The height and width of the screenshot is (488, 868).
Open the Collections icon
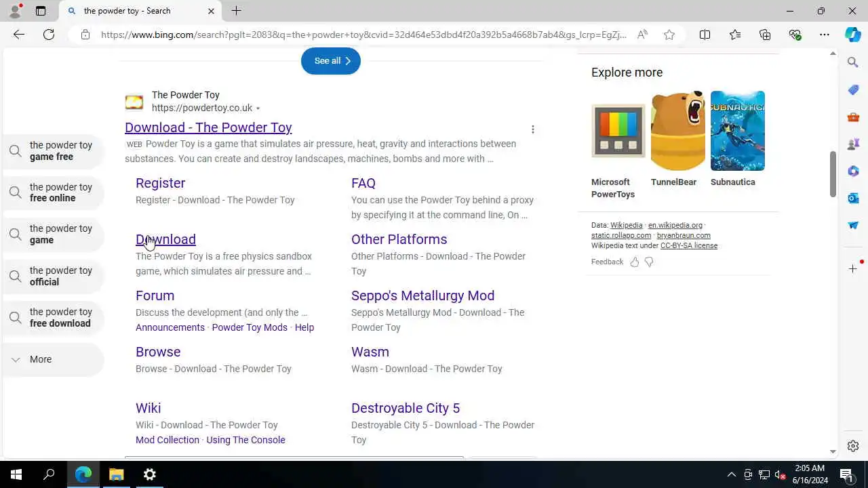pyautogui.click(x=765, y=35)
